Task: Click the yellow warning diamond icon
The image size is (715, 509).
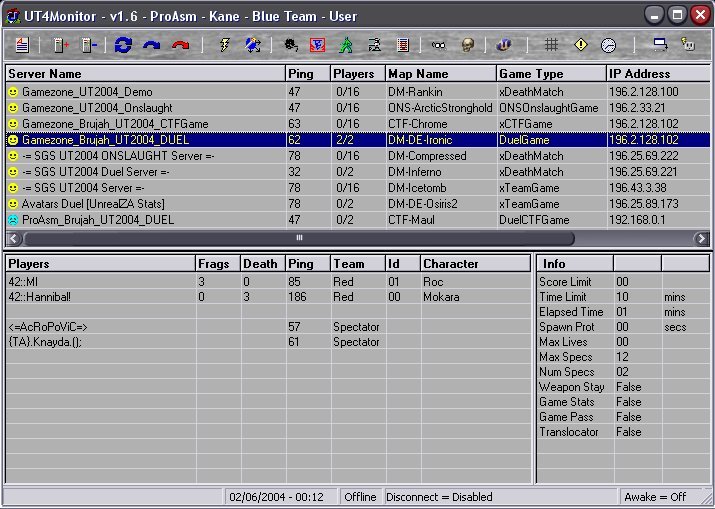Action: 580,44
